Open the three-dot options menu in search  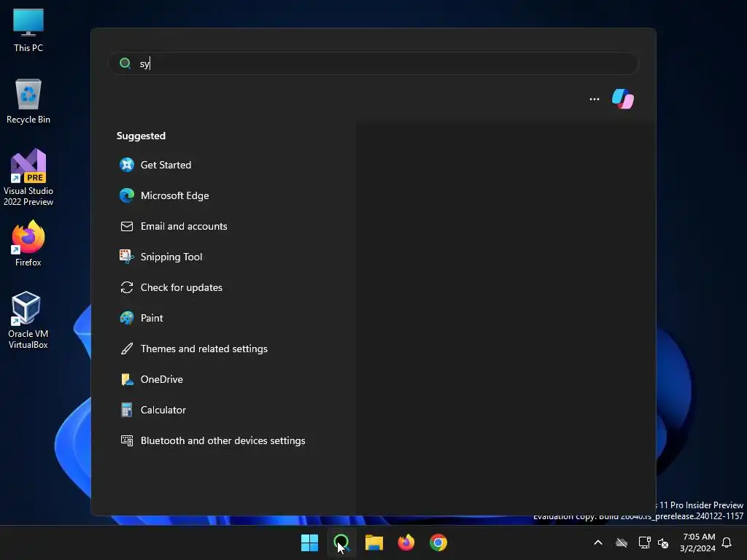click(594, 99)
